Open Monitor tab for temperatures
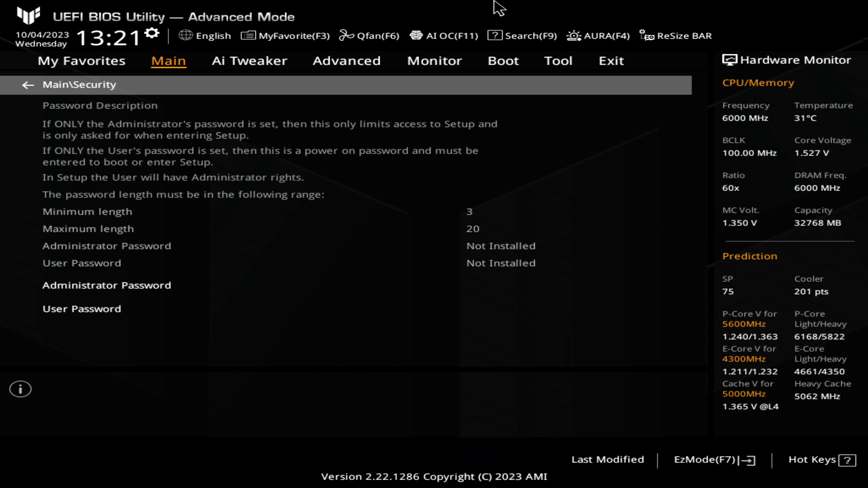 point(434,60)
